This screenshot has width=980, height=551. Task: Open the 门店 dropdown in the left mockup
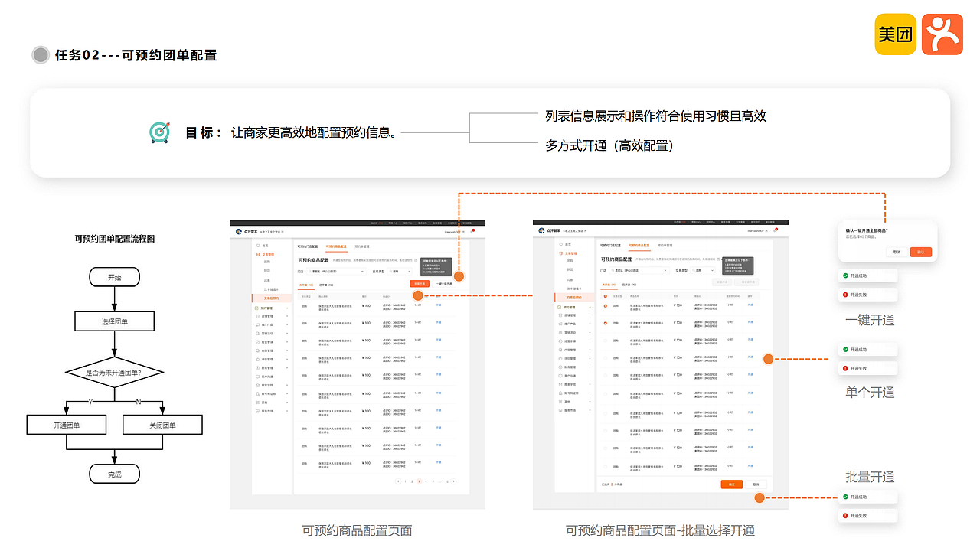[x=336, y=272]
